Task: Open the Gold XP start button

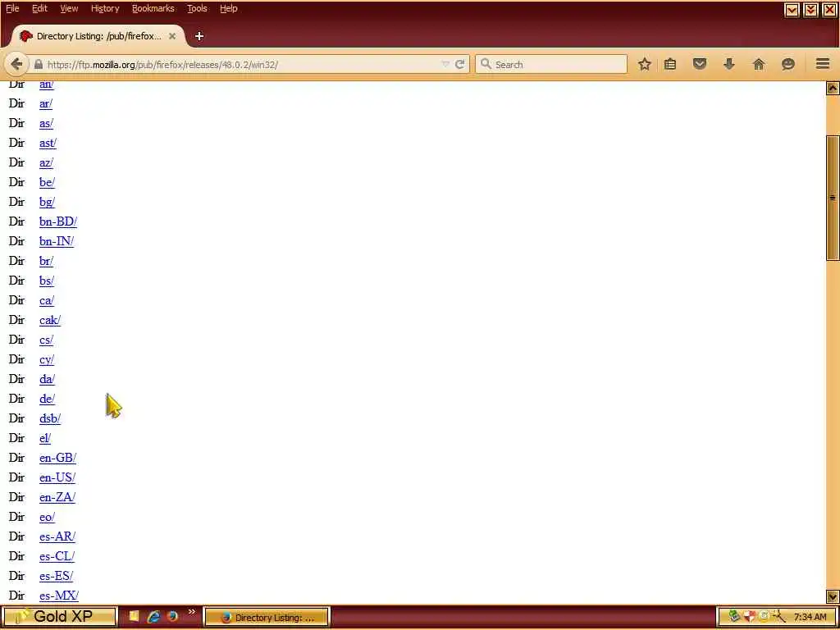Action: click(59, 617)
